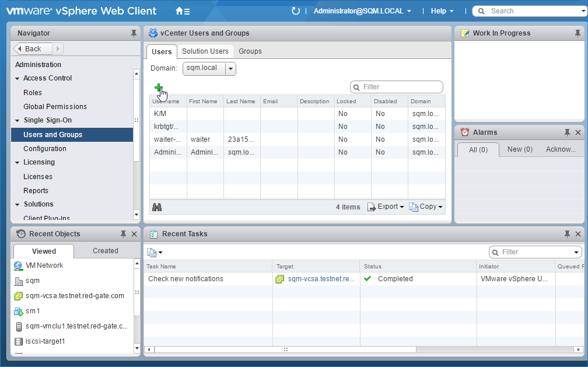
Task: Click the refresh icon in top bar
Action: tap(296, 11)
